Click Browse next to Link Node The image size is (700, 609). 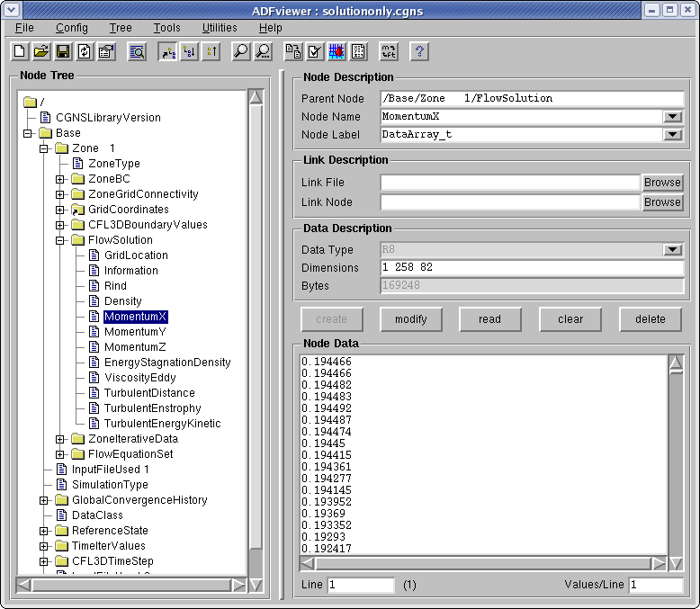[662, 202]
